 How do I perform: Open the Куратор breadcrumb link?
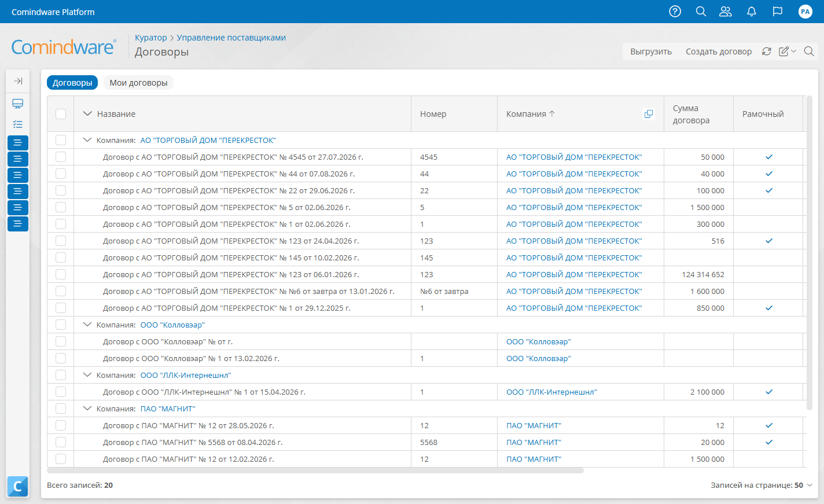150,38
